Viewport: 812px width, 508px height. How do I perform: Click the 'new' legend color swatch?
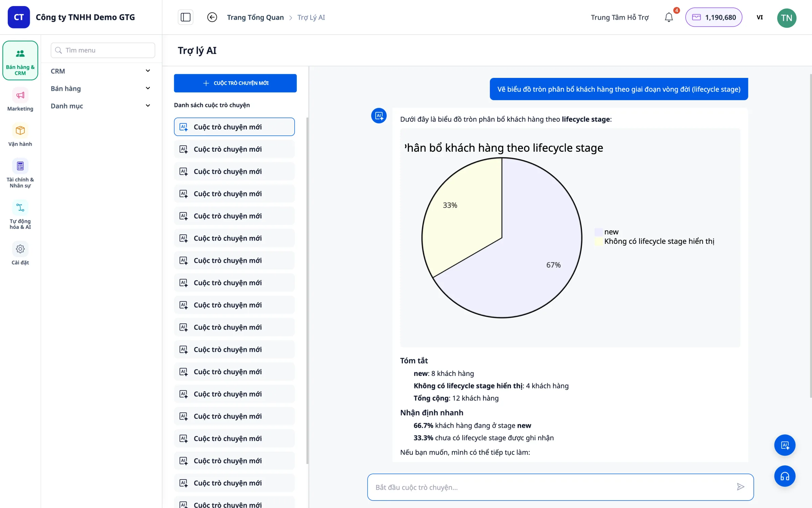pos(598,232)
